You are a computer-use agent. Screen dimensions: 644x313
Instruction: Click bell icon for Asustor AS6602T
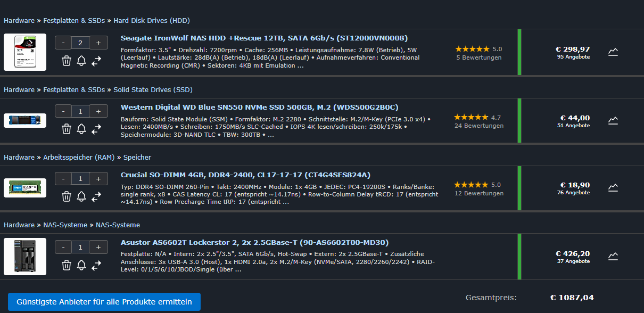[x=81, y=265]
